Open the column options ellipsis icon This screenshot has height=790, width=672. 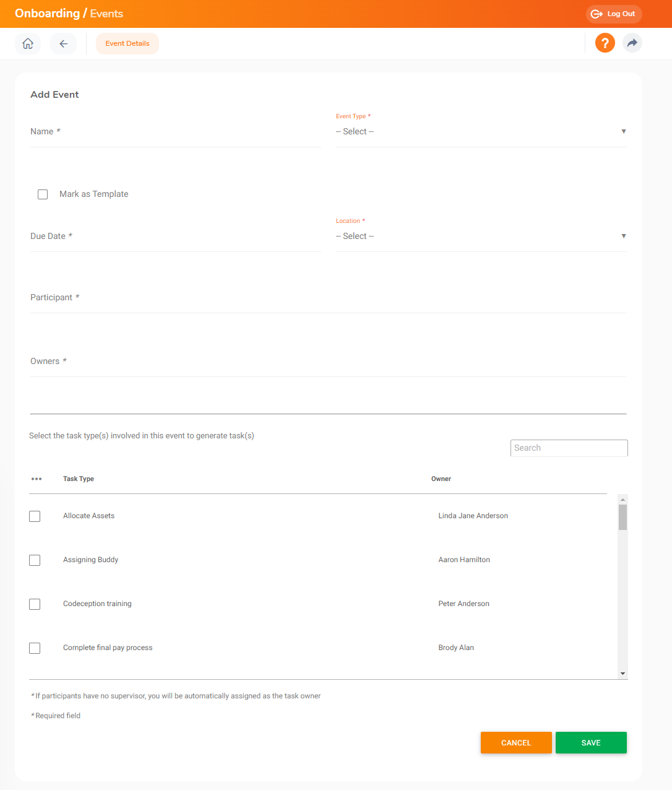(x=37, y=479)
